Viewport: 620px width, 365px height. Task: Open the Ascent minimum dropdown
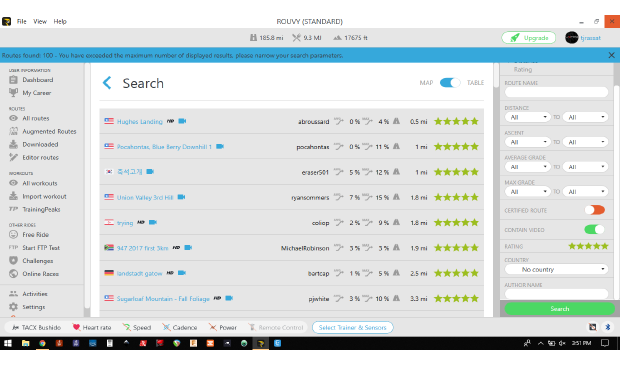click(x=527, y=142)
